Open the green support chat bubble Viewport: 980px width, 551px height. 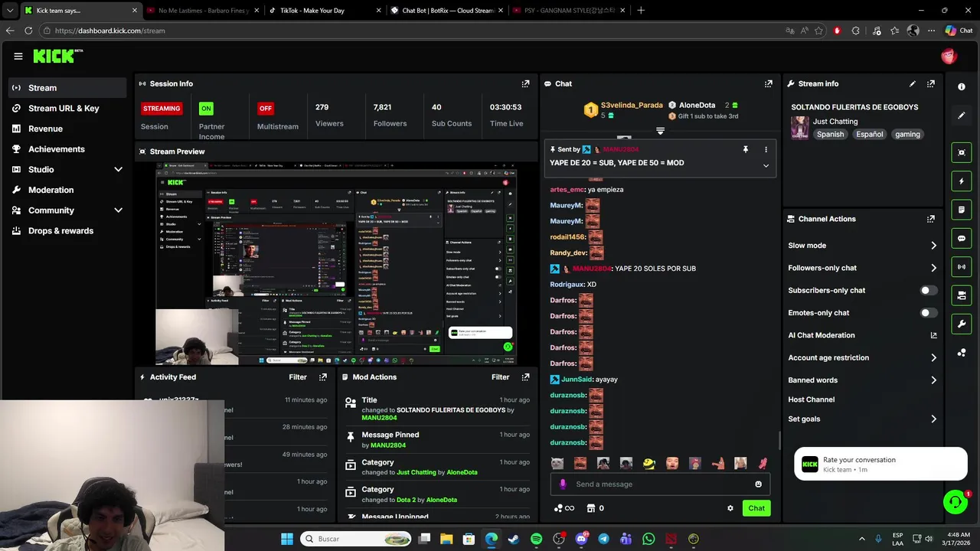coord(955,502)
